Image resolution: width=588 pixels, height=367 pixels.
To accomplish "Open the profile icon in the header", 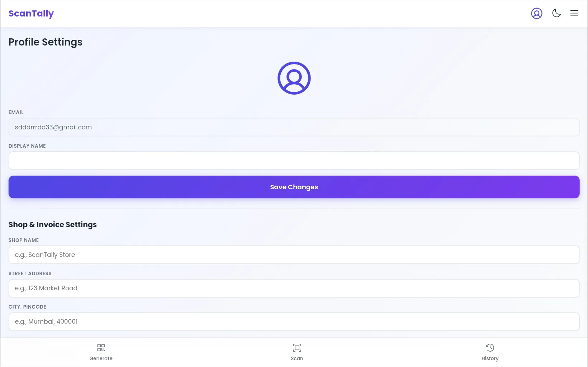I will coord(537,13).
